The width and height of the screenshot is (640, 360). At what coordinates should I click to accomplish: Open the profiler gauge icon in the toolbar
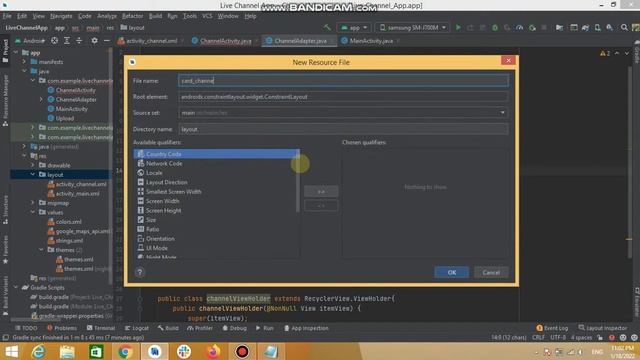coord(520,27)
